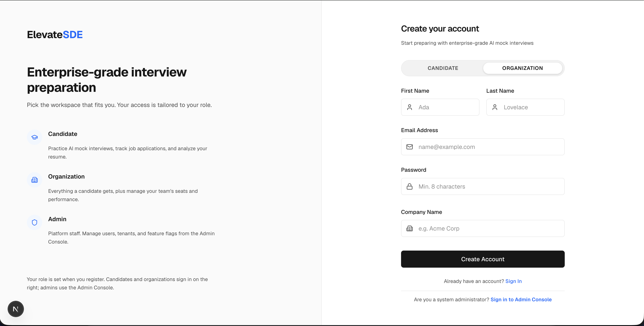Click the building icon in Company Name field
644x326 pixels.
point(410,228)
